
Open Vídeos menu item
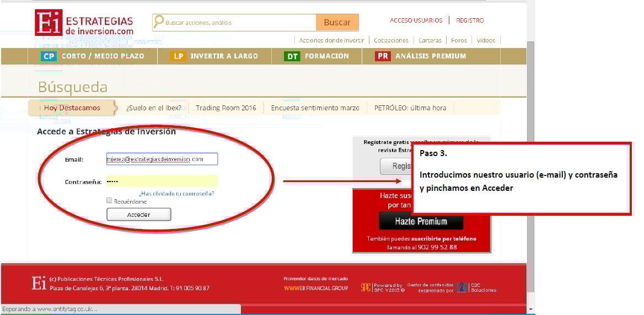[486, 40]
